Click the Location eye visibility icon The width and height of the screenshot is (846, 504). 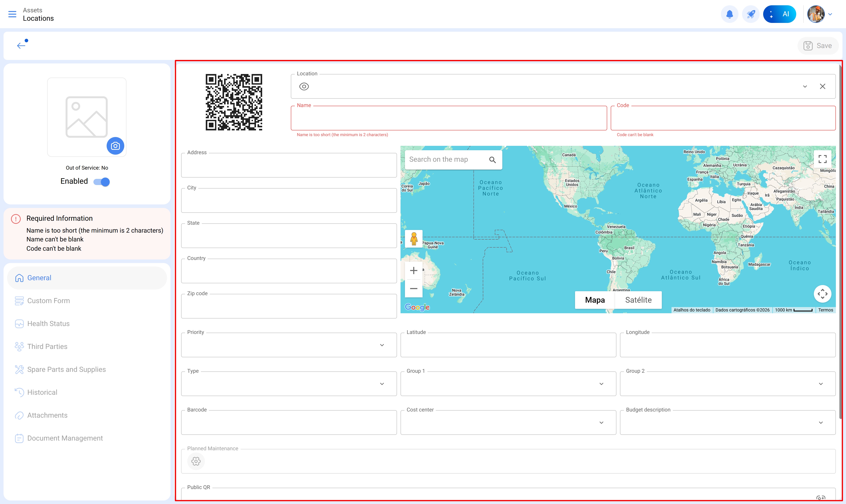[x=304, y=87]
